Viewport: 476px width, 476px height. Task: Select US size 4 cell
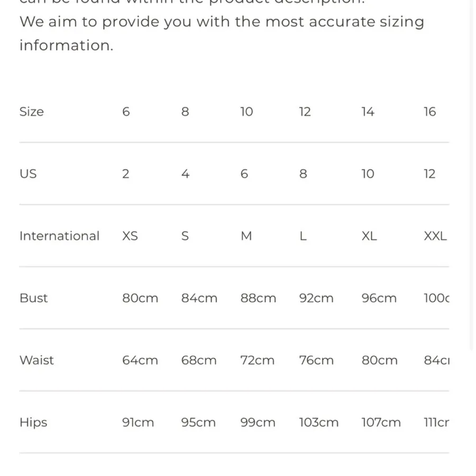pos(186,174)
